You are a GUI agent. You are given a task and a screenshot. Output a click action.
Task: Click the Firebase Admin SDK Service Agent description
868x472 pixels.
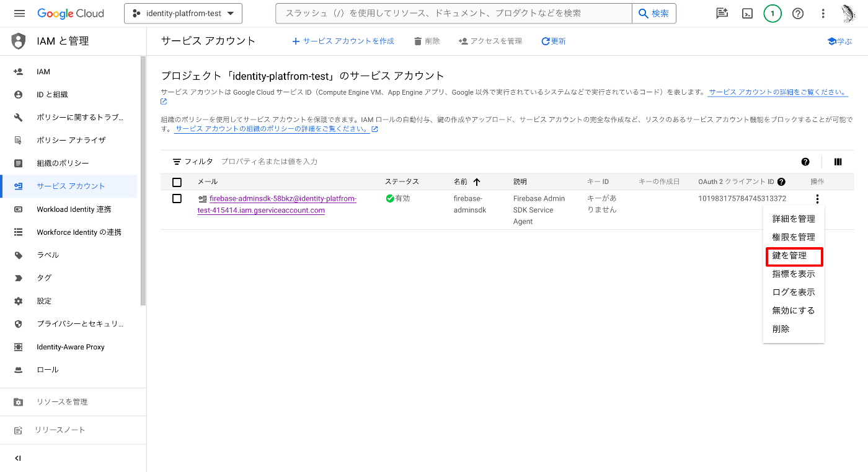tap(539, 210)
